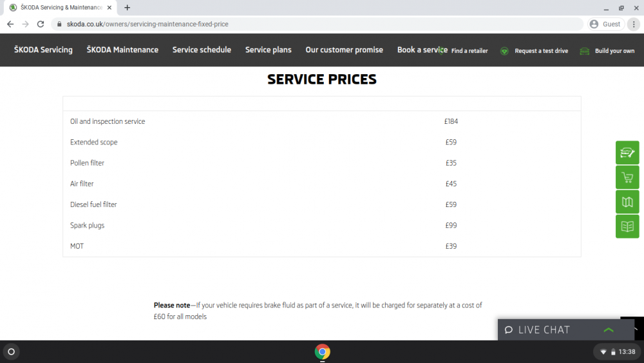Screen dimensions: 644x363
Task: Click the Air filter row label
Action: [82, 184]
